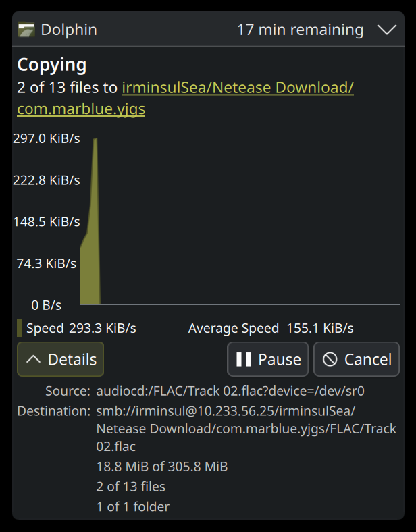The image size is (416, 532).
Task: Collapse the Details section
Action: coord(60,359)
